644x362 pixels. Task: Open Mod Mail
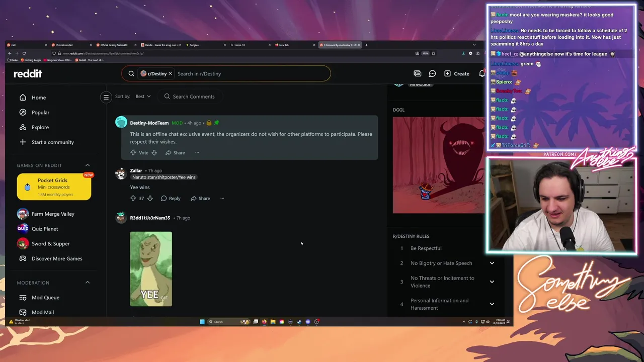[43, 312]
